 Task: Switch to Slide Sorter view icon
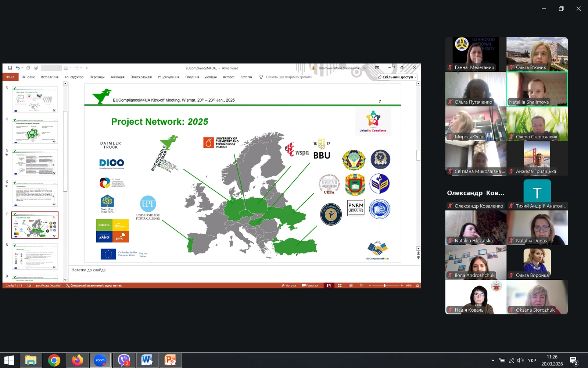point(340,286)
